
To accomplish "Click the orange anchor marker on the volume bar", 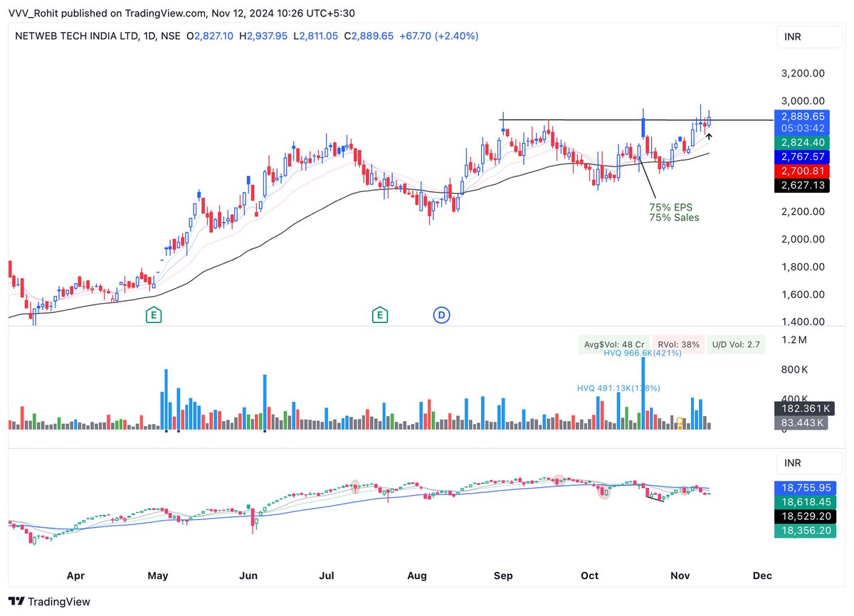I will coord(680,424).
